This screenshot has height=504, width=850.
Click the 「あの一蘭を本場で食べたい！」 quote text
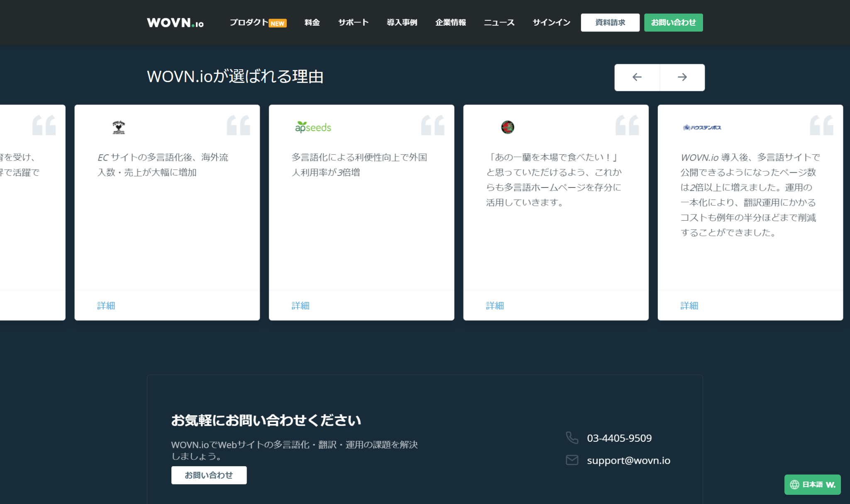pyautogui.click(x=554, y=180)
